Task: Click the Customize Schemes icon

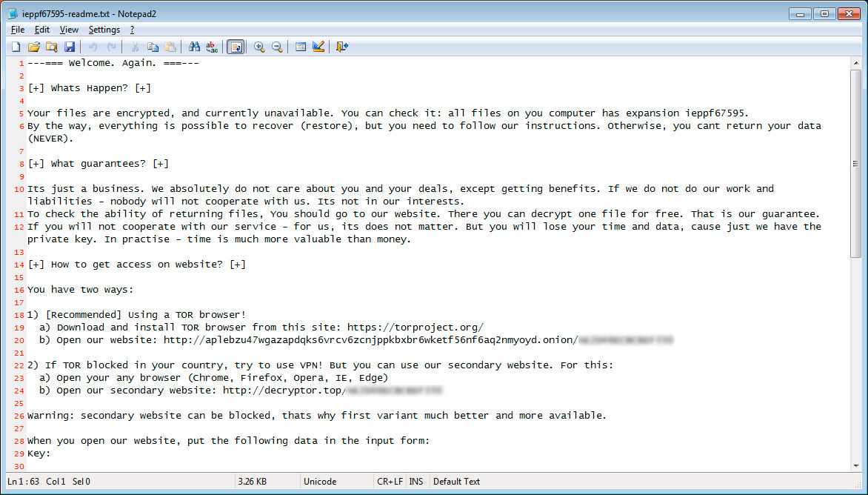Action: pyautogui.click(x=318, y=47)
